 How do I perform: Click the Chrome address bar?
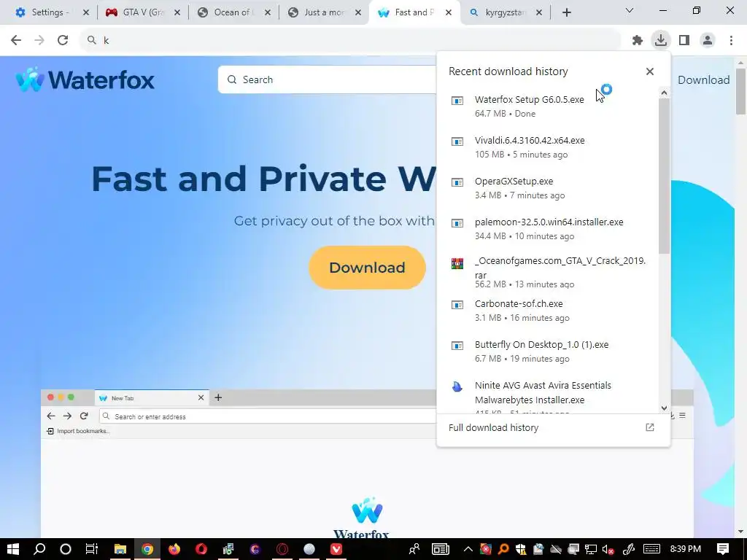[x=350, y=40]
